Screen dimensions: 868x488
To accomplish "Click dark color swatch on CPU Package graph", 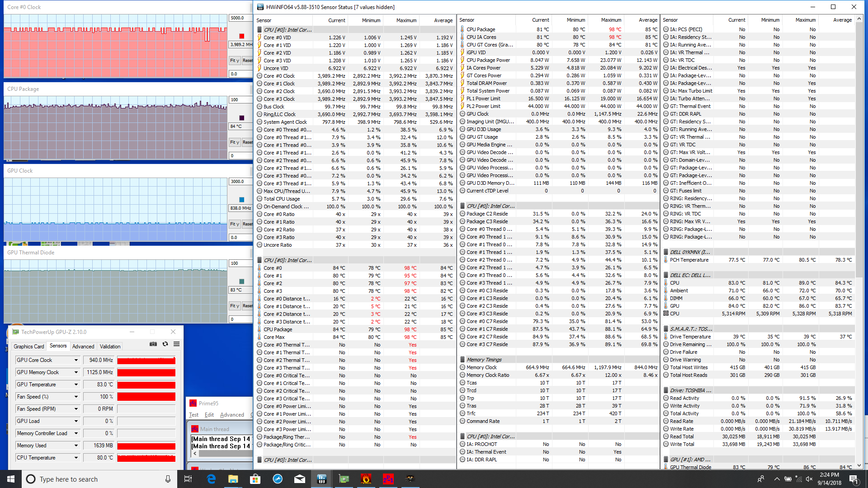I will click(241, 118).
